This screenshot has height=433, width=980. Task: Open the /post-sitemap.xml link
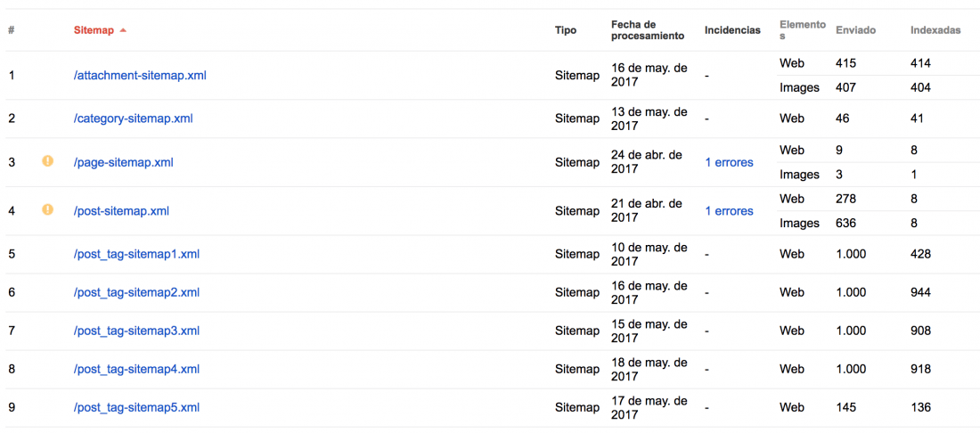point(121,211)
